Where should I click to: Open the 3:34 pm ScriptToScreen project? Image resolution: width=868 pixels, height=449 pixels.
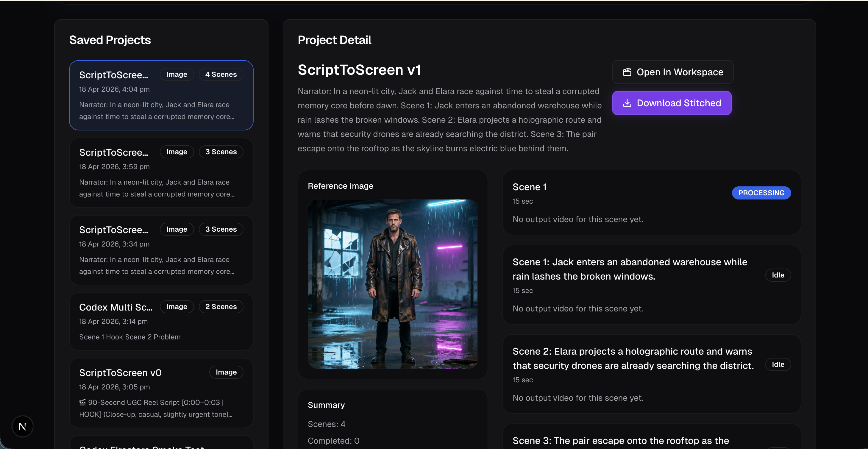coord(161,250)
